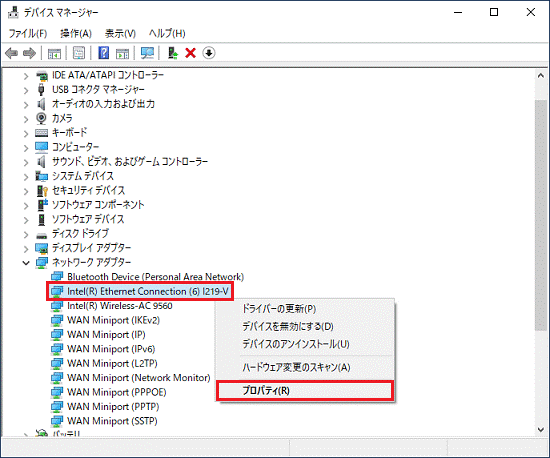
Task: Select WAN Miniport (IPv6) entry
Action: coord(111,349)
